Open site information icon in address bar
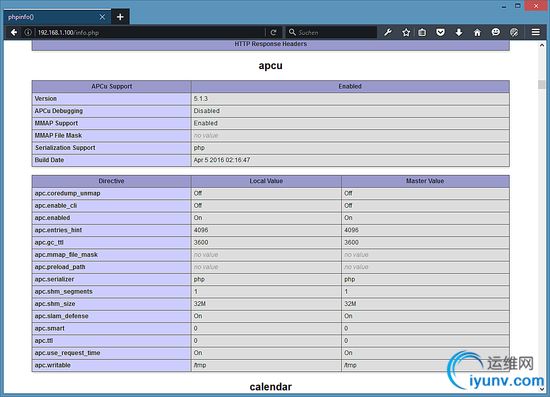 tap(28, 33)
